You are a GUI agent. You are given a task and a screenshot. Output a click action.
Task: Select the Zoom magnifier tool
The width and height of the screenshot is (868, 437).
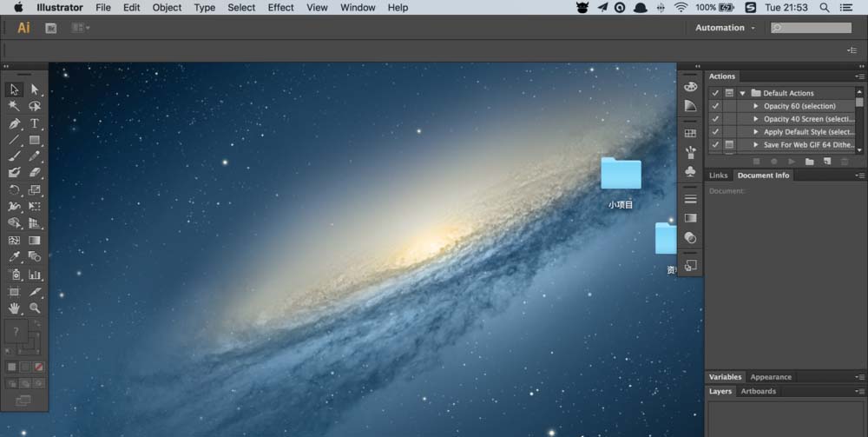(x=35, y=308)
